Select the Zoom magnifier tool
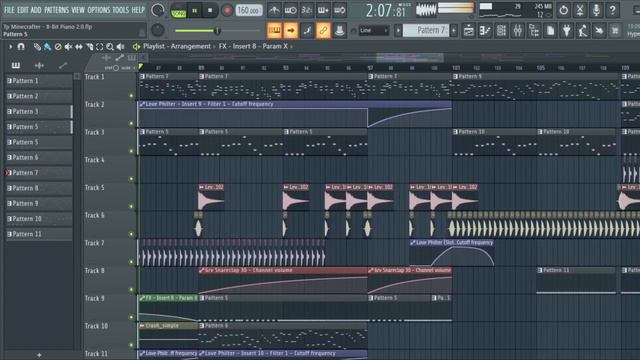The height and width of the screenshot is (360, 640). click(x=110, y=47)
